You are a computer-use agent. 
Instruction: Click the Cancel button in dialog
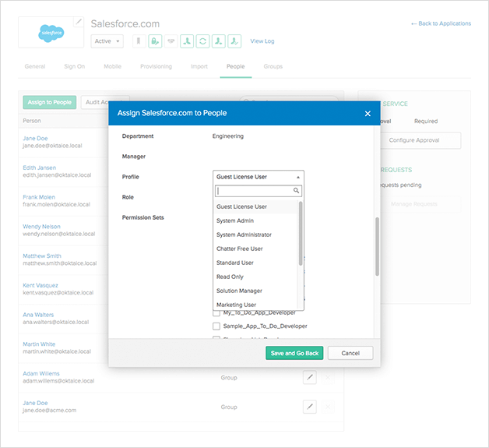pyautogui.click(x=350, y=353)
